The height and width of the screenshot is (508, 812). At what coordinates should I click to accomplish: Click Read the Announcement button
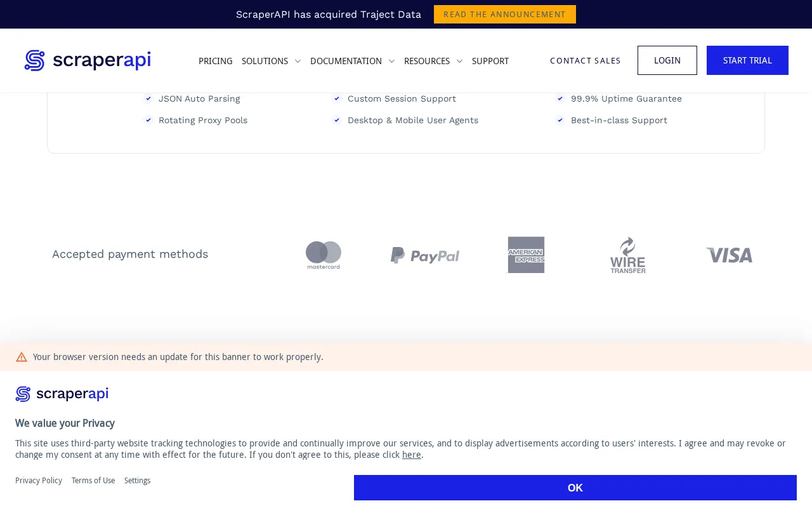tap(505, 14)
